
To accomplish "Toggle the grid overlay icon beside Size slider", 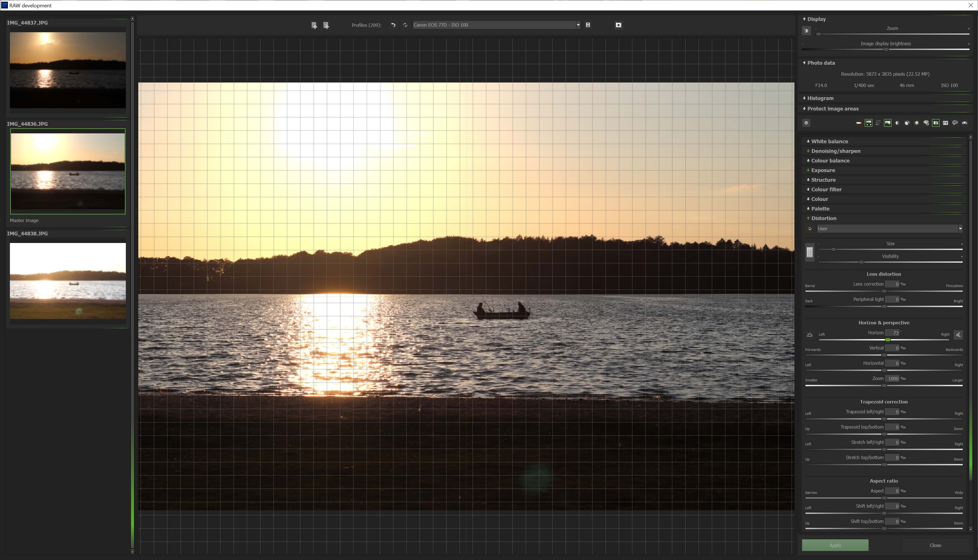I will [x=809, y=252].
